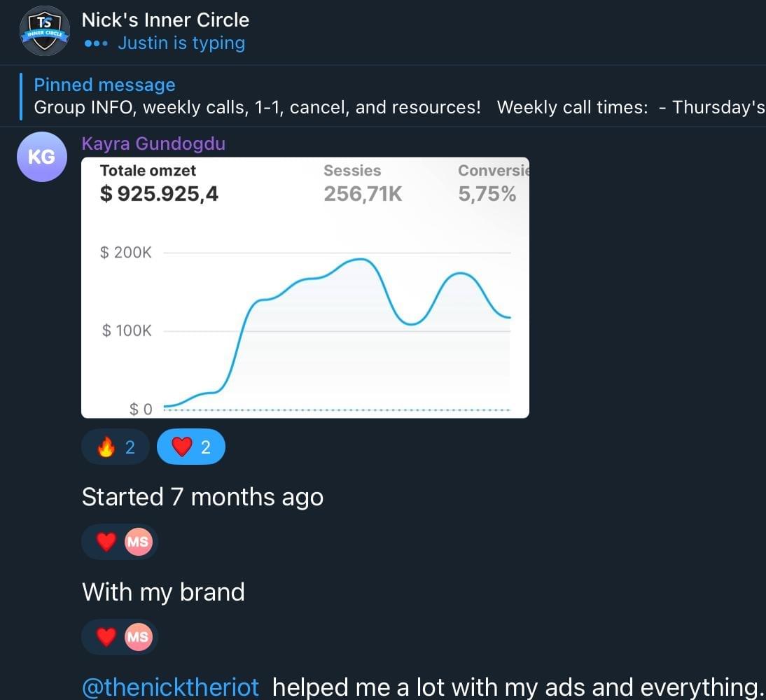Remove the heart reaction under the chart

191,447
